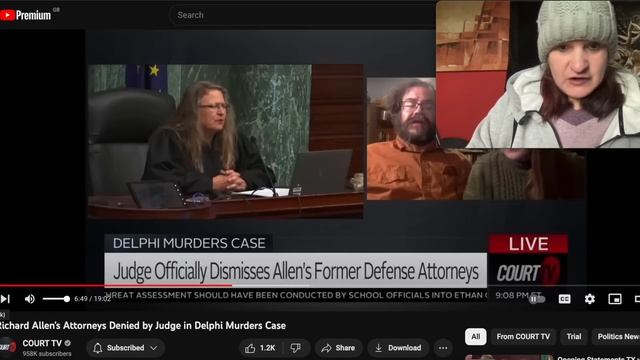Screen dimensions: 640x360
Task: Download the video
Action: 398,348
